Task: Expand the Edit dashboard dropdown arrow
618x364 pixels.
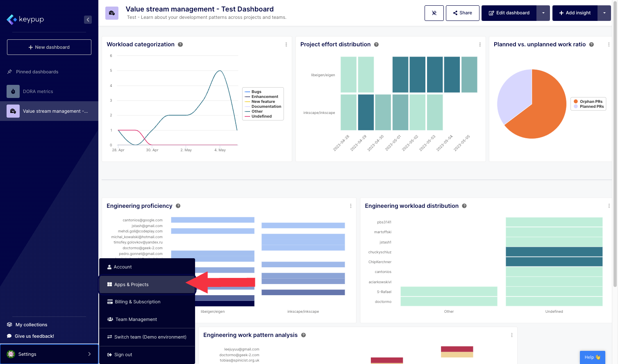Action: pos(543,13)
